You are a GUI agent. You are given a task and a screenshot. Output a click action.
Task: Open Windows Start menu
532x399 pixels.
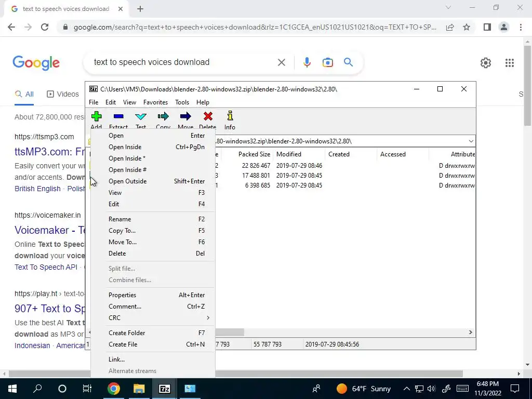[12, 389]
